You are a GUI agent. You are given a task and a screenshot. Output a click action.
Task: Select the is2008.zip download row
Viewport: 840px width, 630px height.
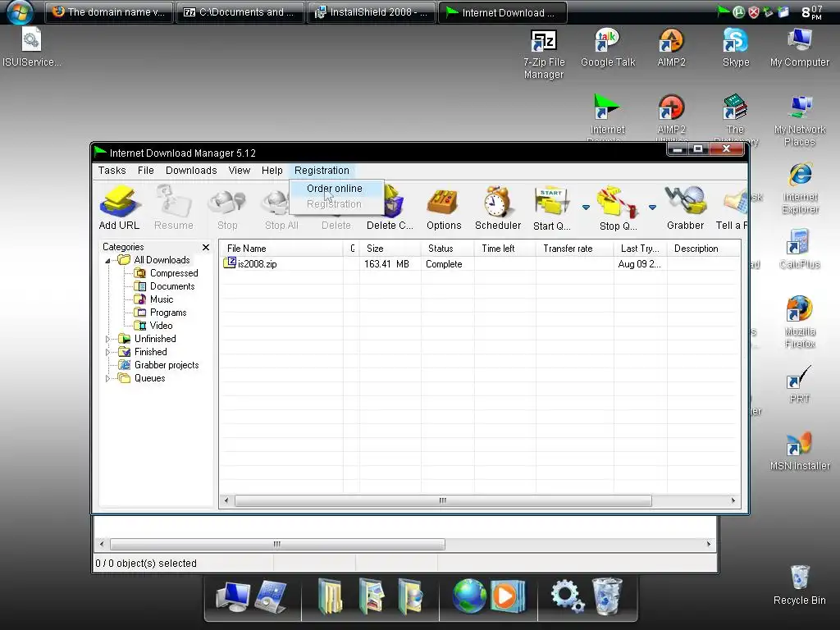tap(479, 264)
